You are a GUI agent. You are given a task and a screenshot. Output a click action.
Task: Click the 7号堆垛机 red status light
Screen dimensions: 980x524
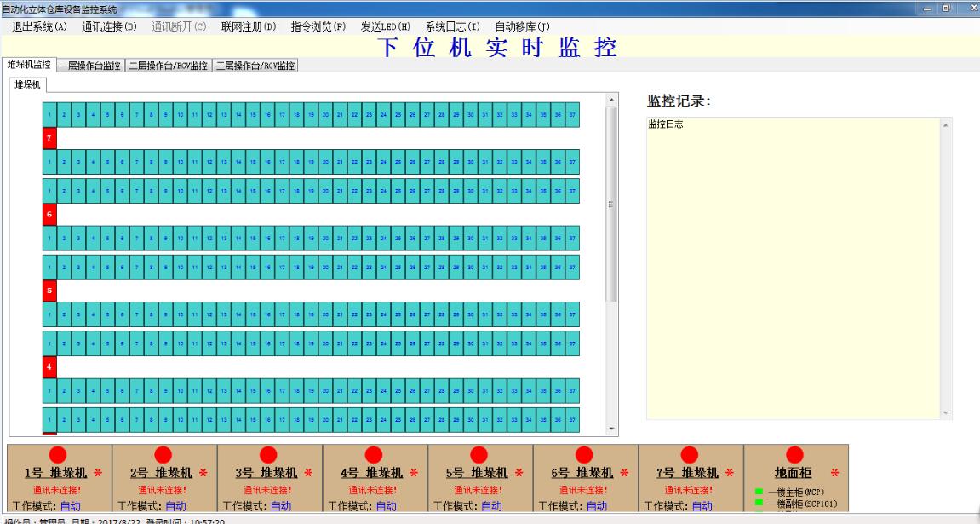click(x=689, y=454)
